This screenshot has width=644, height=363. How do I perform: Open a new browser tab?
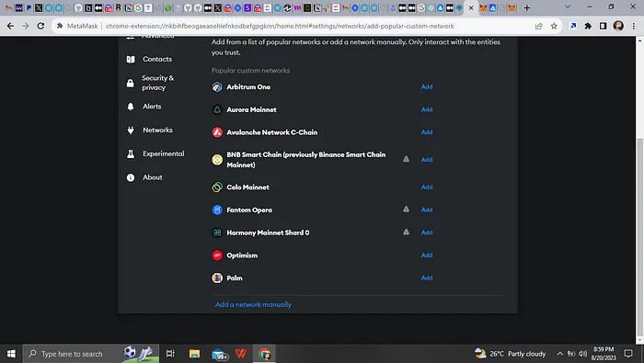527,7
